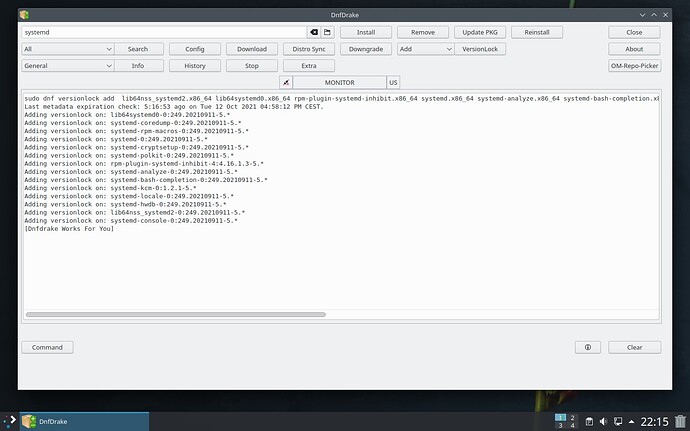
Task: Click the Close button
Action: 634,32
